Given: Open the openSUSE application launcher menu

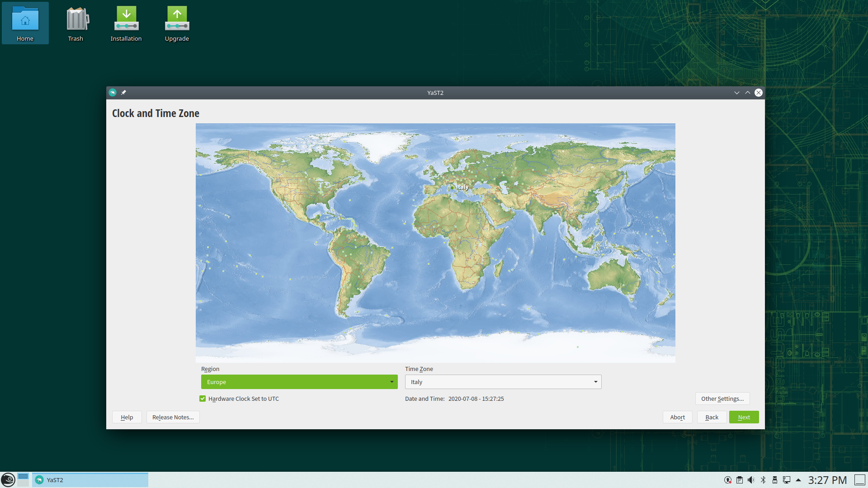Looking at the screenshot, I should [8, 479].
